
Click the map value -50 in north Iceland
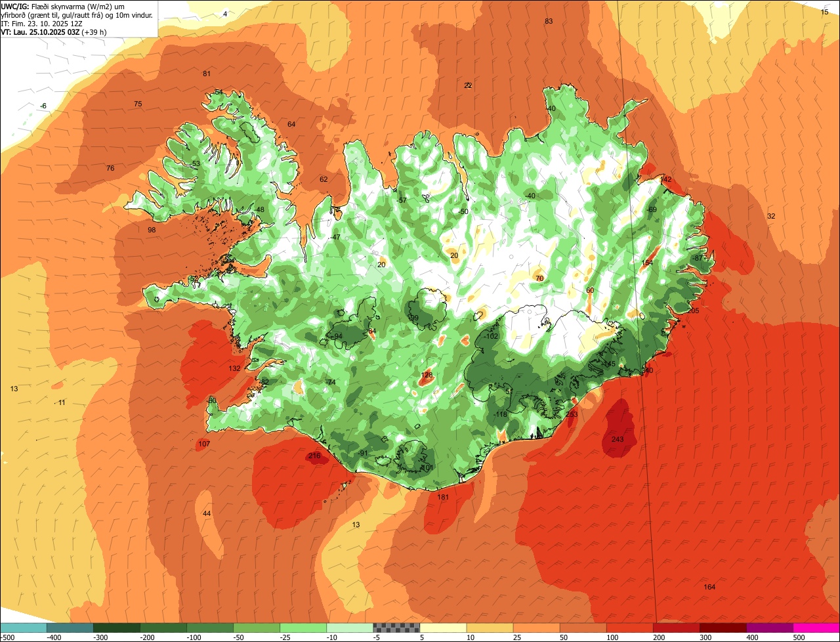(463, 211)
